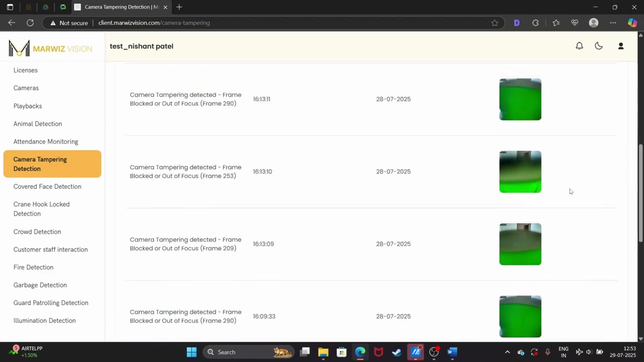The width and height of the screenshot is (644, 362).
Task: Click the test_nishant patel header title
Action: [141, 46]
